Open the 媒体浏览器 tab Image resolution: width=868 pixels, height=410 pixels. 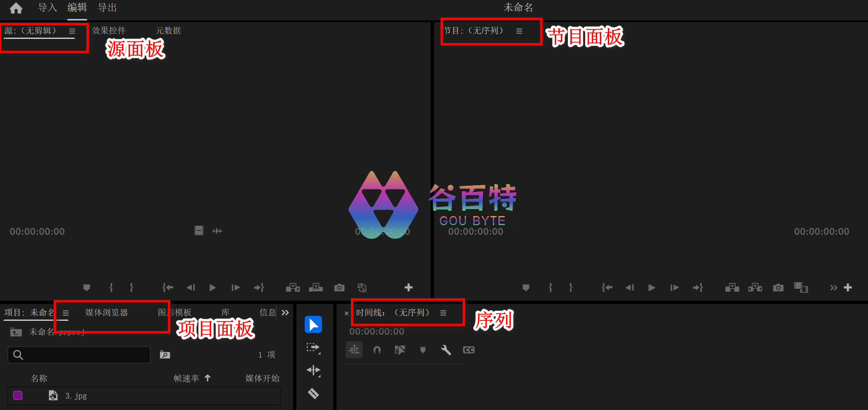[x=106, y=313]
